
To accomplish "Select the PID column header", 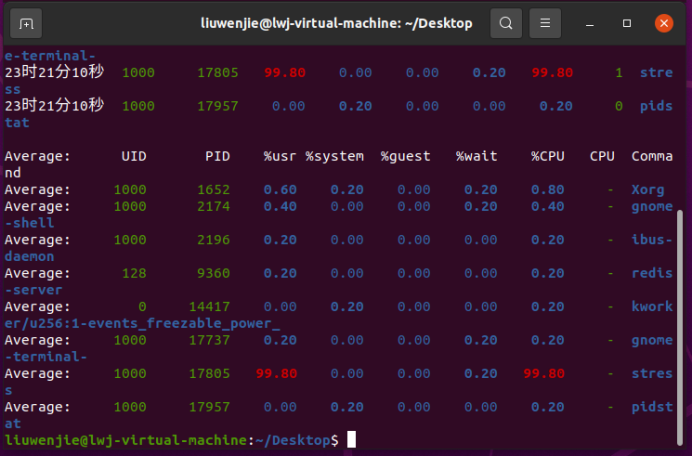I will (x=217, y=156).
